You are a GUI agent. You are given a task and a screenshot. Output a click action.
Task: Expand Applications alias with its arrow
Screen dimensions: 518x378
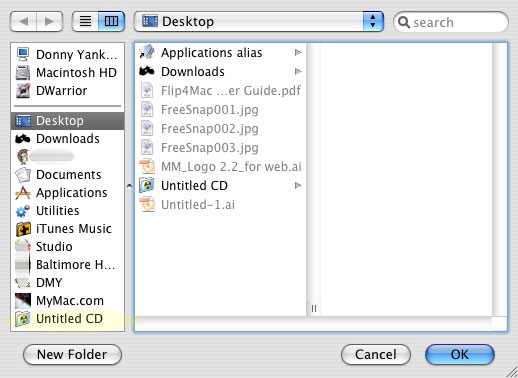298,52
